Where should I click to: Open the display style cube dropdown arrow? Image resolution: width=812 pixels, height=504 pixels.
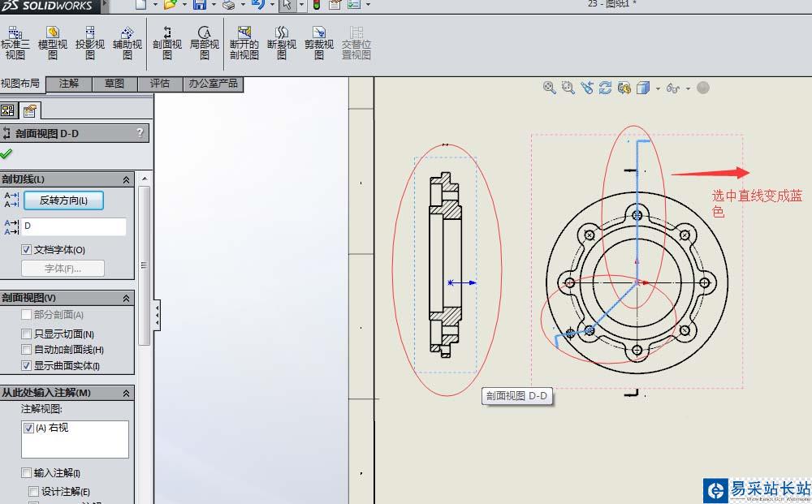click(x=657, y=88)
